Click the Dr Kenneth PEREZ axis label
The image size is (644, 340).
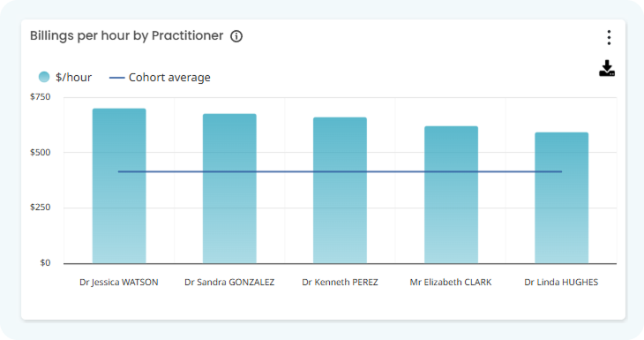pos(340,283)
